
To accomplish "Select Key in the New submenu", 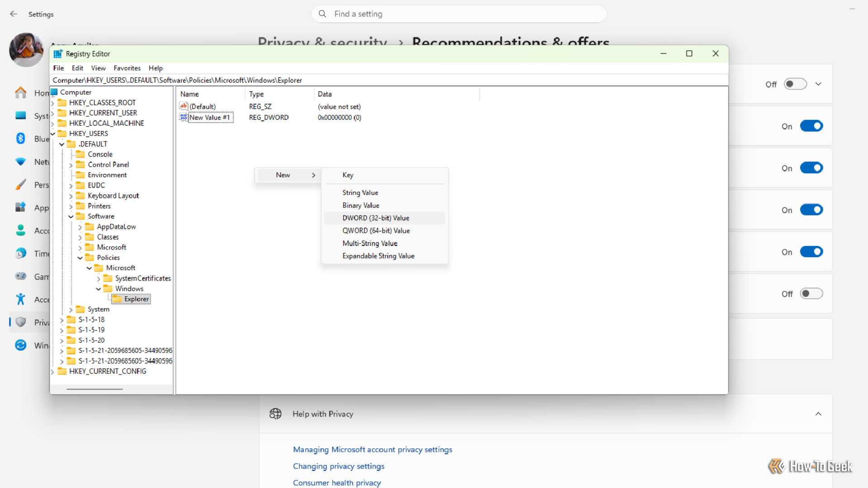I will coord(384,175).
